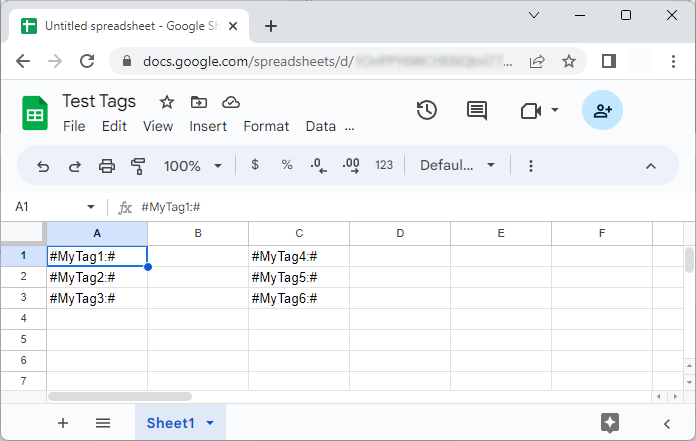The height and width of the screenshot is (441, 696).
Task: Open a new Chrome tab
Action: [x=271, y=26]
